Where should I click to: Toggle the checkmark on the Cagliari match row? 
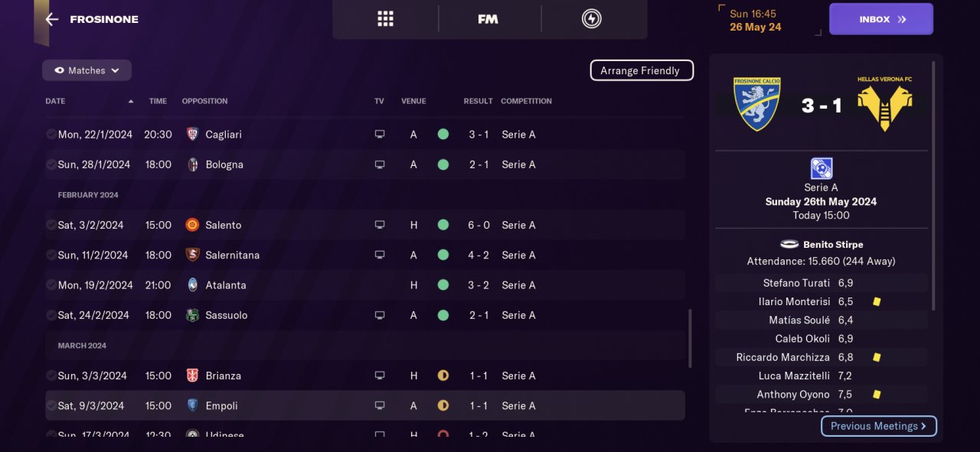coord(51,135)
